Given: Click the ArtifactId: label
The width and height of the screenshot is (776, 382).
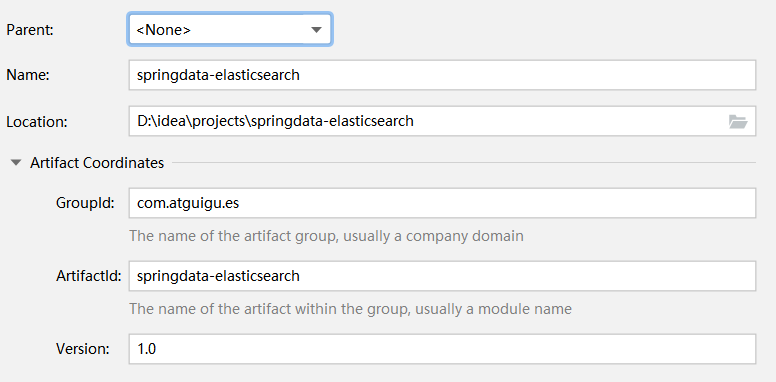Looking at the screenshot, I should pyautogui.click(x=89, y=276).
